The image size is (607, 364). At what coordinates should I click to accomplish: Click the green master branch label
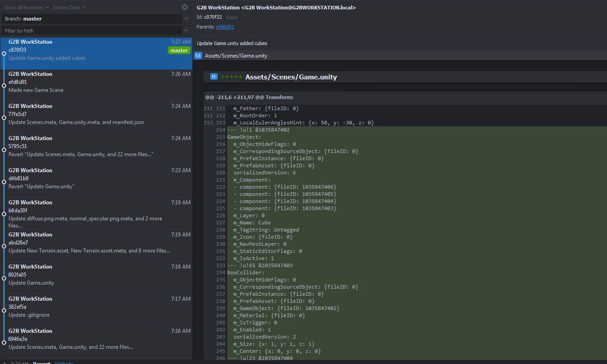tap(179, 50)
